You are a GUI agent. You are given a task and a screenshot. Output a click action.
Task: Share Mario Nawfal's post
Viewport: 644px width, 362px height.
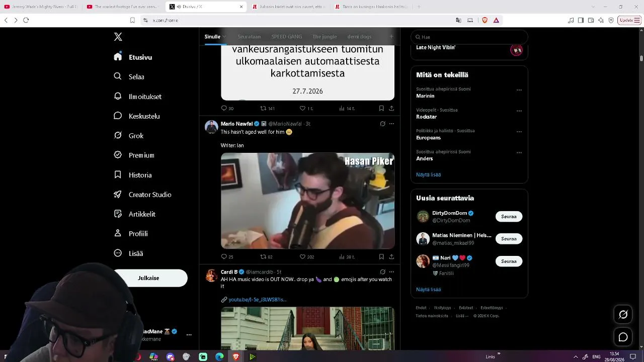point(391,257)
